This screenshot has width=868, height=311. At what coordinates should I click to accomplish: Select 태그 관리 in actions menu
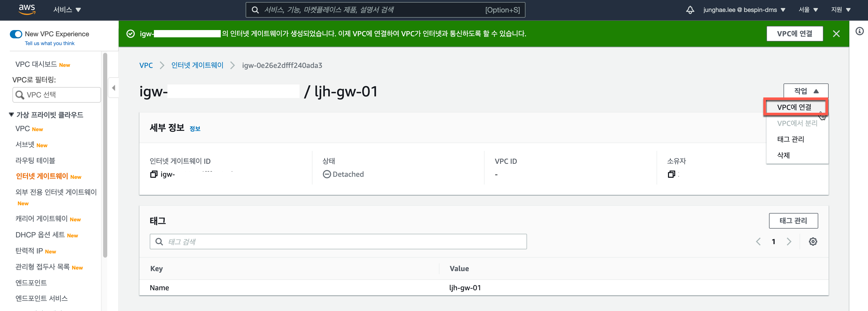pos(791,139)
